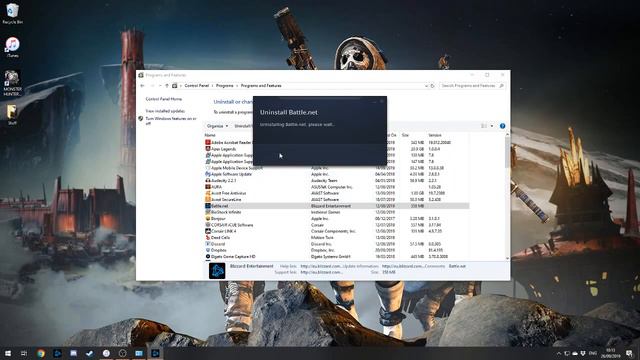Select Programs in the breadcrumb path
This screenshot has height=360, width=640.
click(224, 86)
